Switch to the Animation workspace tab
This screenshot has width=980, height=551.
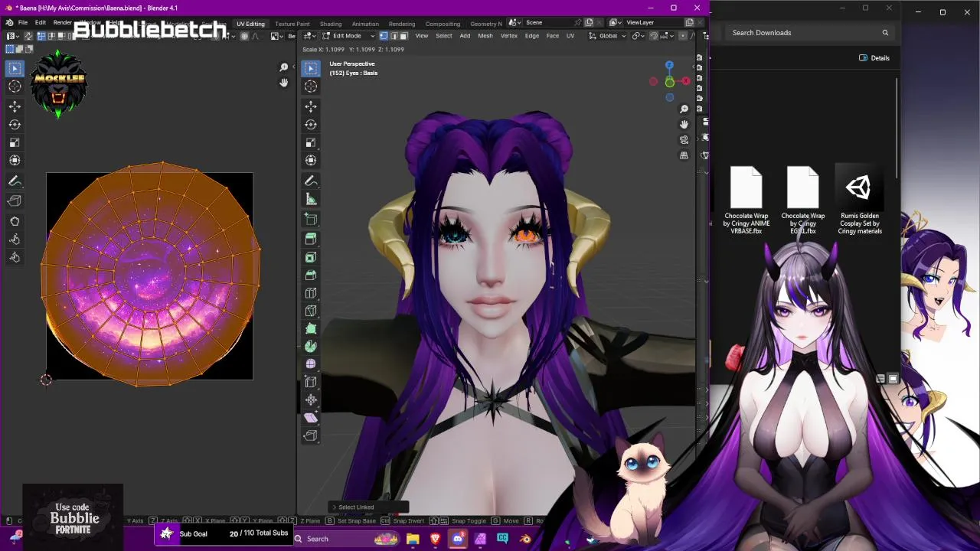click(x=365, y=24)
